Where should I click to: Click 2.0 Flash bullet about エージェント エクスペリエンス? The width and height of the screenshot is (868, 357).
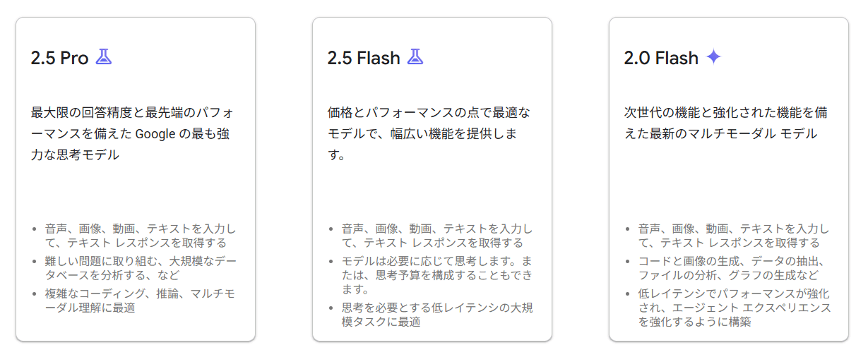coord(735,308)
